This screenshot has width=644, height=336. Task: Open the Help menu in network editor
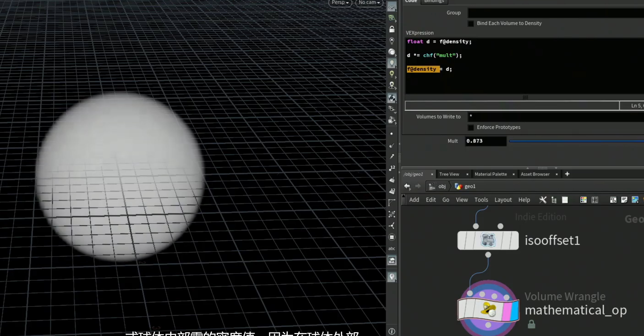(524, 200)
